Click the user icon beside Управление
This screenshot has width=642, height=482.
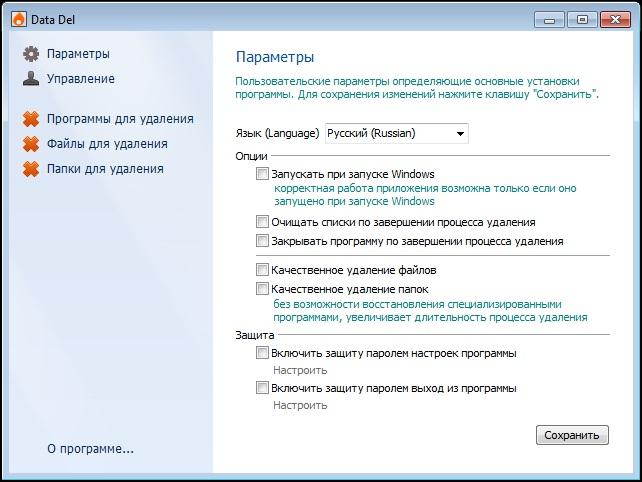(31, 78)
